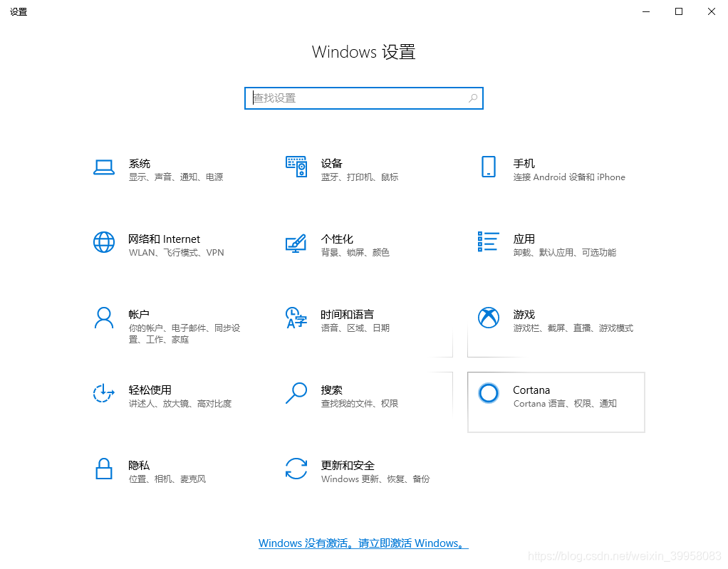Focus the 查找设置 search field

click(364, 98)
